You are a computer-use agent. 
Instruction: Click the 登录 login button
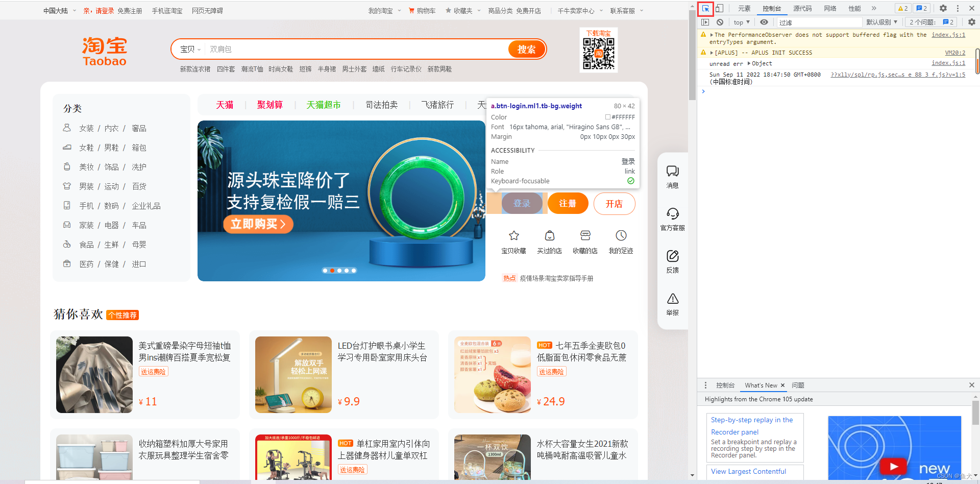pos(522,203)
